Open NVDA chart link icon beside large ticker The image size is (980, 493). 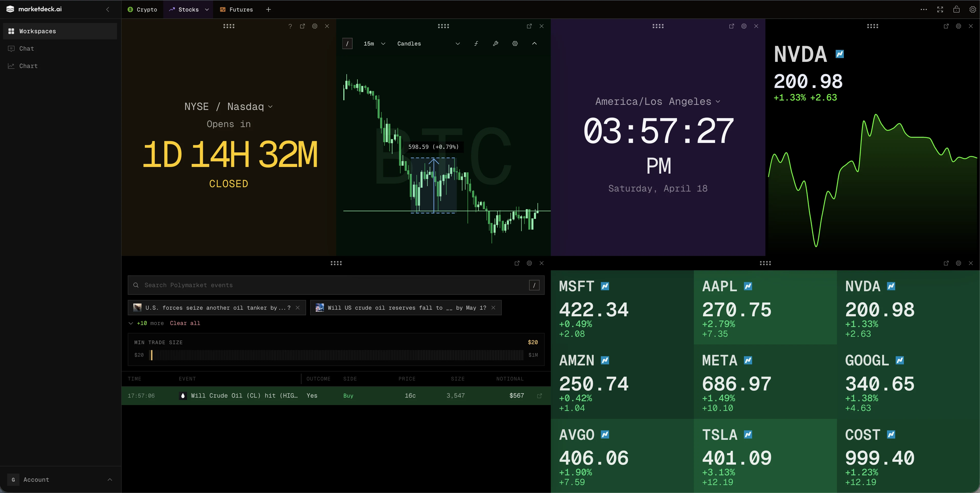840,54
